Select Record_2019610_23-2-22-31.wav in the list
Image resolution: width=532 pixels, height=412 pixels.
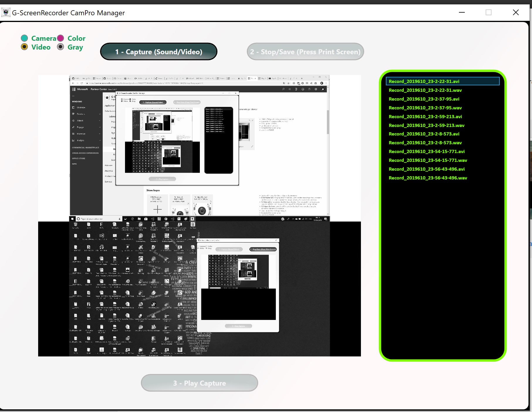(x=425, y=90)
